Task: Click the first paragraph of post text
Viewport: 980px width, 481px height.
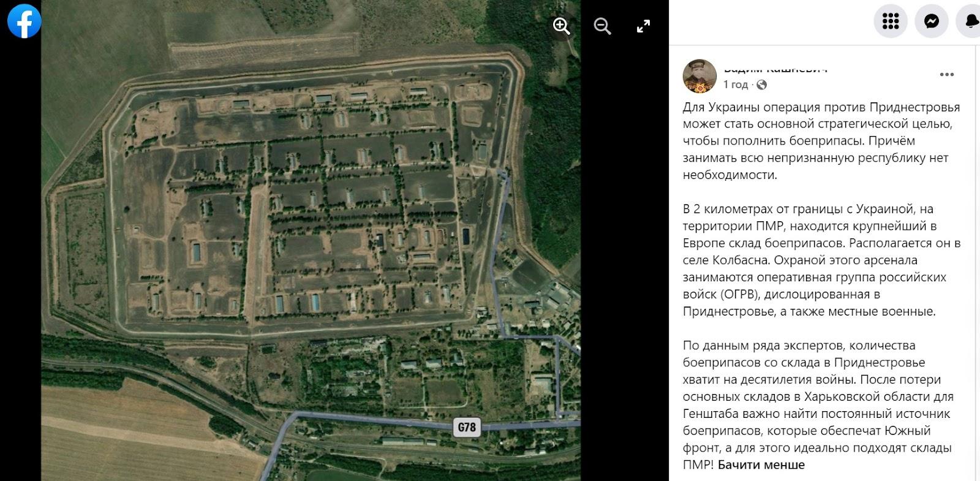Action: coord(821,141)
